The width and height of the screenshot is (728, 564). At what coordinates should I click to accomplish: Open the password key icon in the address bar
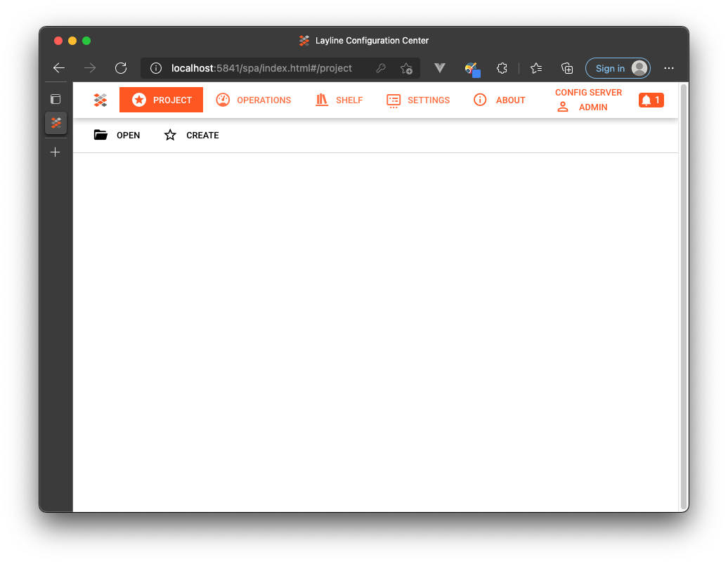(381, 68)
